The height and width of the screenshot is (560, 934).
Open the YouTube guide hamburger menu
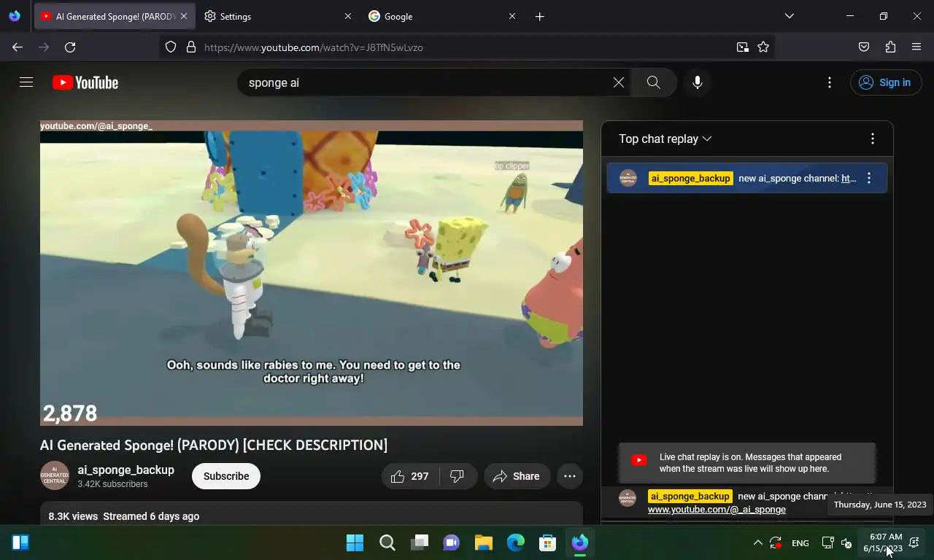[26, 82]
